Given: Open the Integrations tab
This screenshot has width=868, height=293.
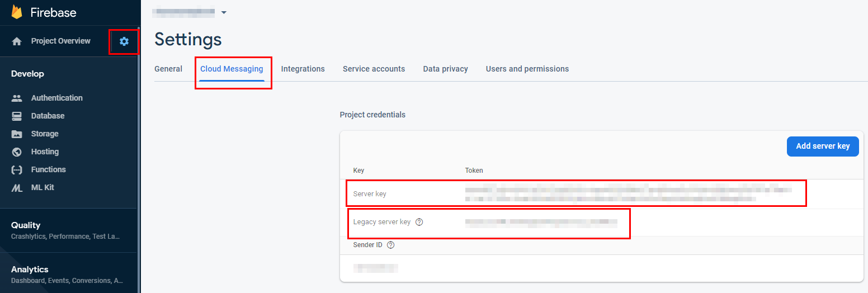Looking at the screenshot, I should (x=303, y=69).
